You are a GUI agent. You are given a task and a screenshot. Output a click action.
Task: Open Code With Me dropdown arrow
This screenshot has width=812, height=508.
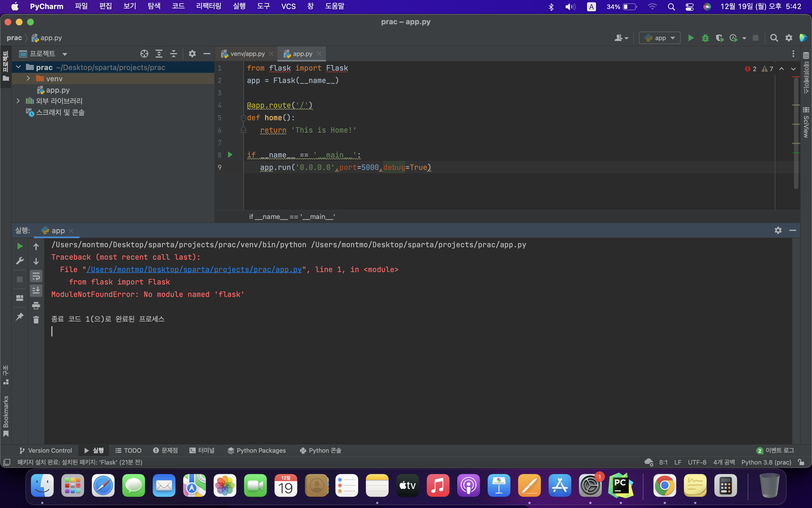[626, 38]
